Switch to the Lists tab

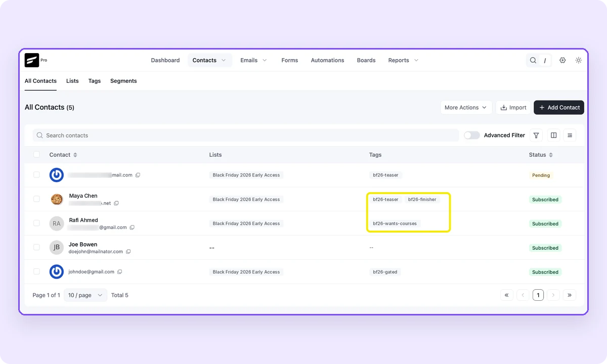(x=72, y=81)
